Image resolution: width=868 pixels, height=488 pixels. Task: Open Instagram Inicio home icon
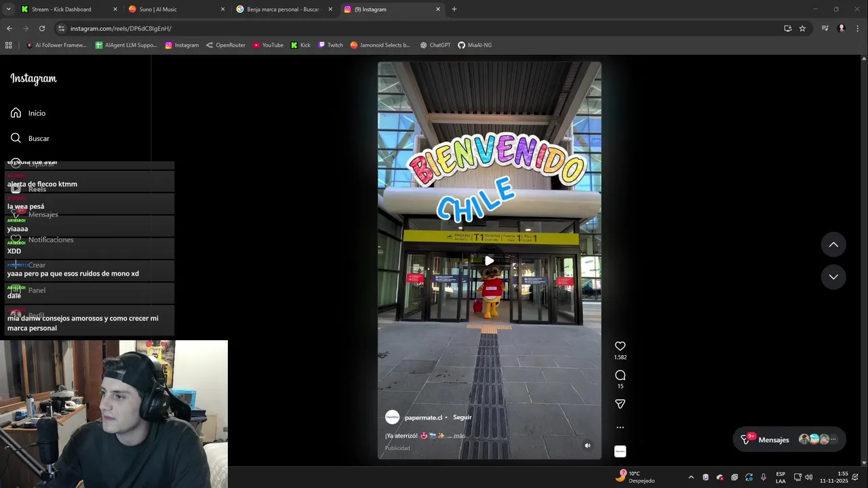16,113
